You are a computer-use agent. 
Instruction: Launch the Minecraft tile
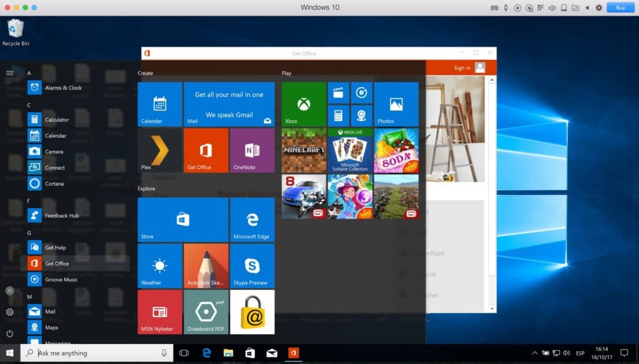tap(304, 150)
